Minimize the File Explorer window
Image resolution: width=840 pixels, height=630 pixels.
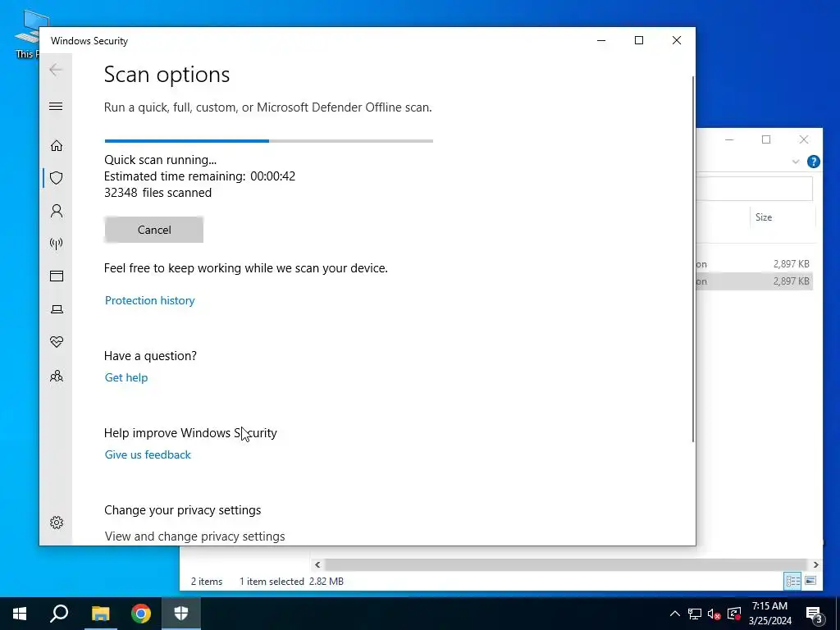click(x=729, y=139)
